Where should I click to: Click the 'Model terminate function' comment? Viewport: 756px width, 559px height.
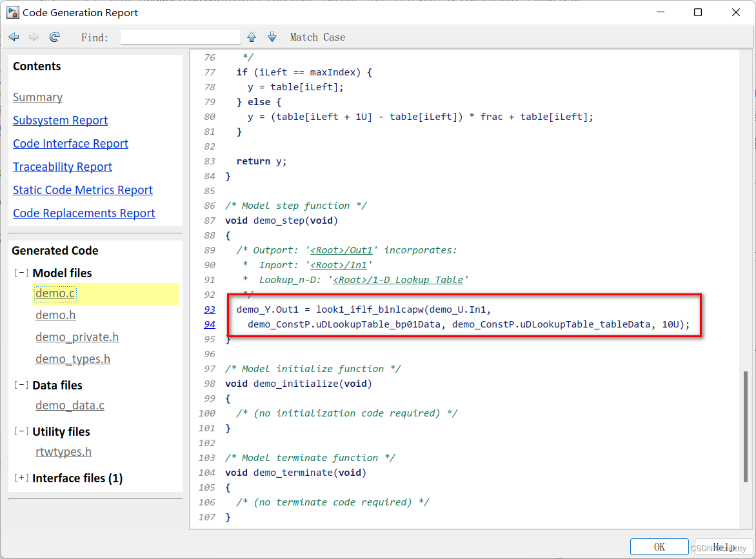(310, 458)
